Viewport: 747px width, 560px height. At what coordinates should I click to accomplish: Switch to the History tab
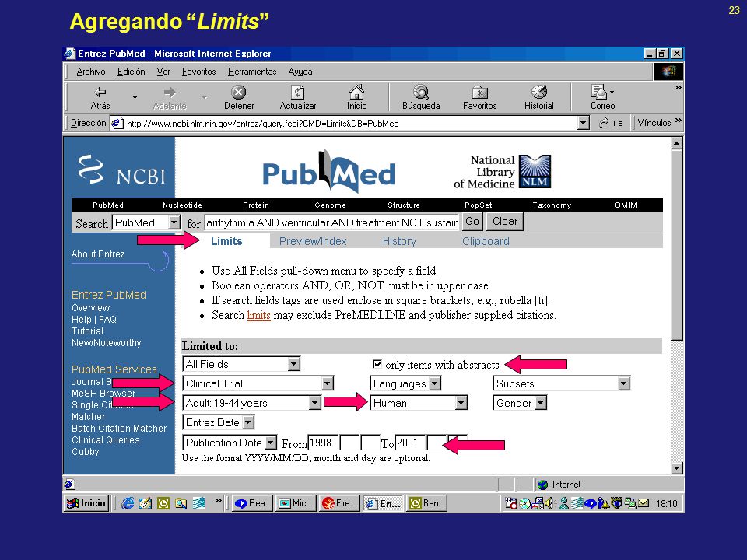coord(399,241)
